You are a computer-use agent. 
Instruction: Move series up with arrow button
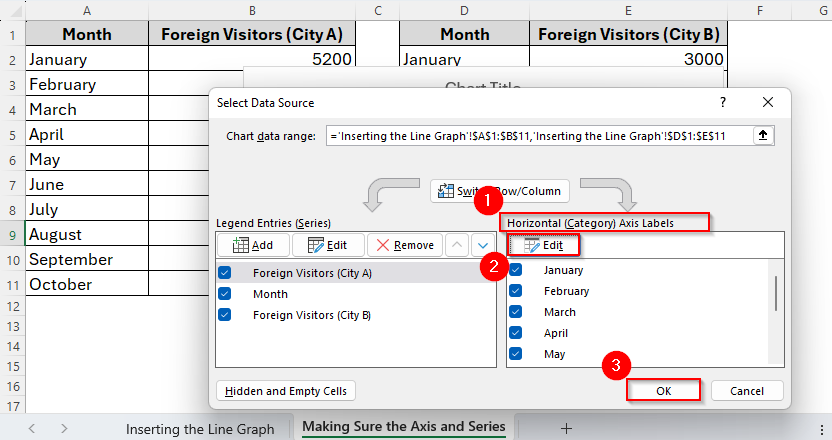click(457, 245)
